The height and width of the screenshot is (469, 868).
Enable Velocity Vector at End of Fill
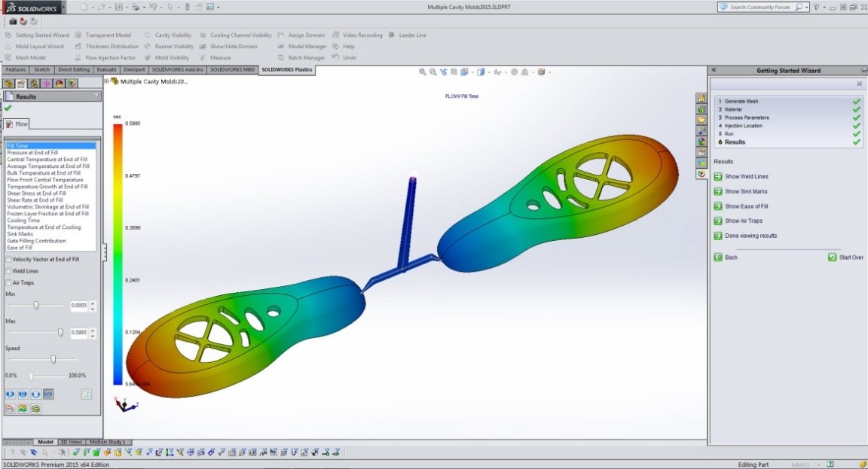(8, 260)
